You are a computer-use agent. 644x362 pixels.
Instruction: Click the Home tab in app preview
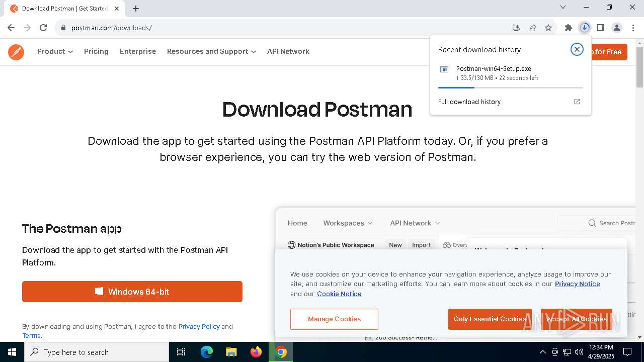pyautogui.click(x=297, y=223)
